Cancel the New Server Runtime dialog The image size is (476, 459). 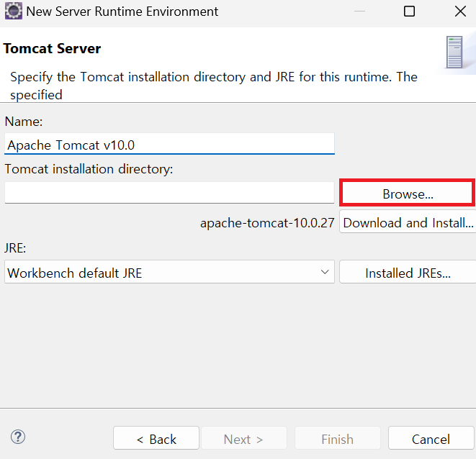coord(431,438)
